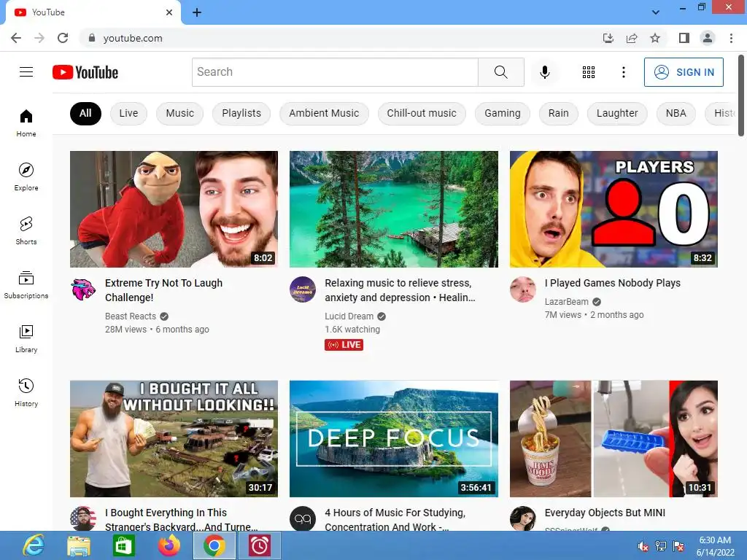Click the YouTube search field
Viewport: 747px width, 560px height.
click(335, 72)
